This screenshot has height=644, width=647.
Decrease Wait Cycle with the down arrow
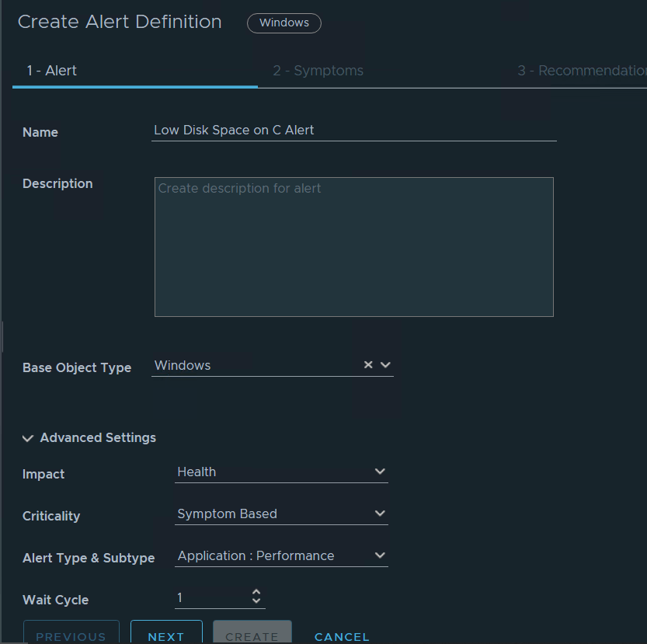[x=256, y=602]
